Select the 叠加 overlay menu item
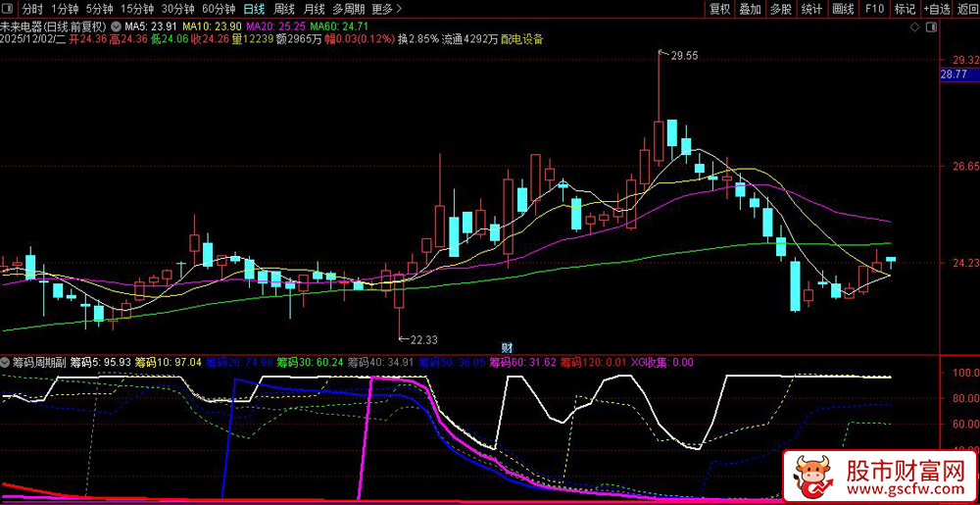The width and height of the screenshot is (980, 505). pyautogui.click(x=751, y=9)
